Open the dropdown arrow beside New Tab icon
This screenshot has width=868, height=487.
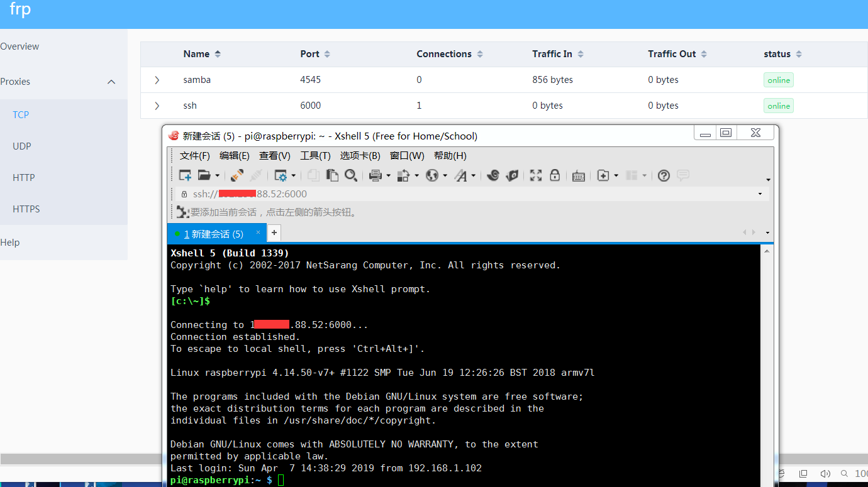coord(616,176)
